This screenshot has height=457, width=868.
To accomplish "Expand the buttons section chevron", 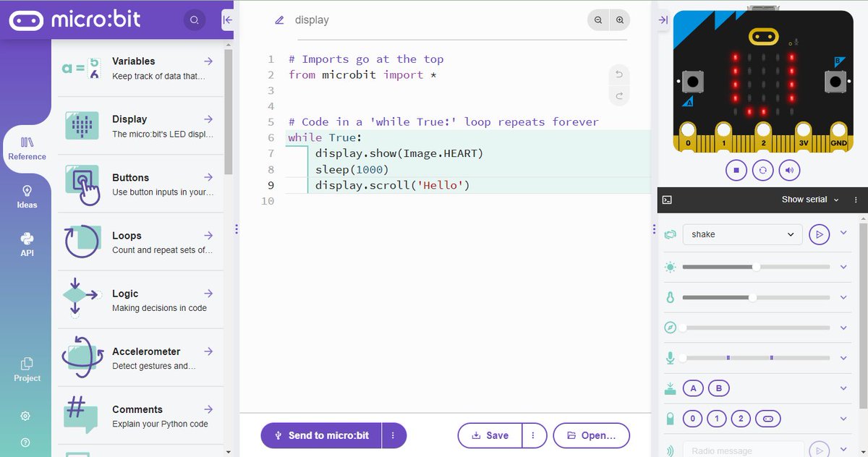I will click(843, 388).
